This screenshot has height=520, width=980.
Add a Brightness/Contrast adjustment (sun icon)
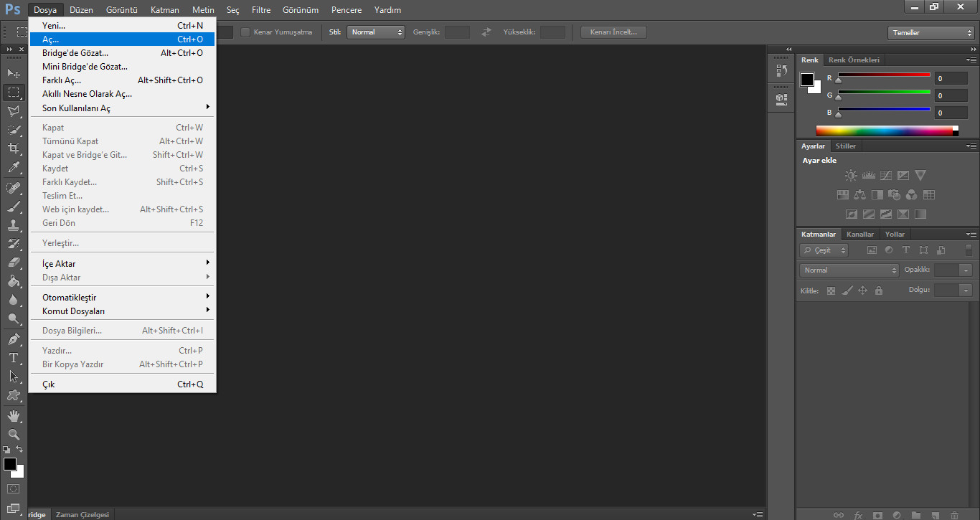tap(851, 175)
